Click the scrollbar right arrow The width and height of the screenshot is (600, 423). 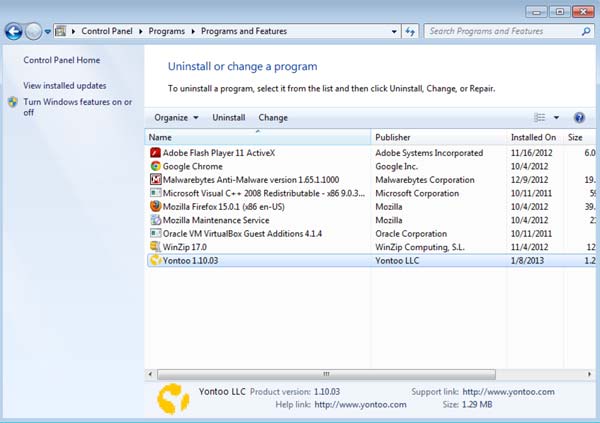pos(589,374)
